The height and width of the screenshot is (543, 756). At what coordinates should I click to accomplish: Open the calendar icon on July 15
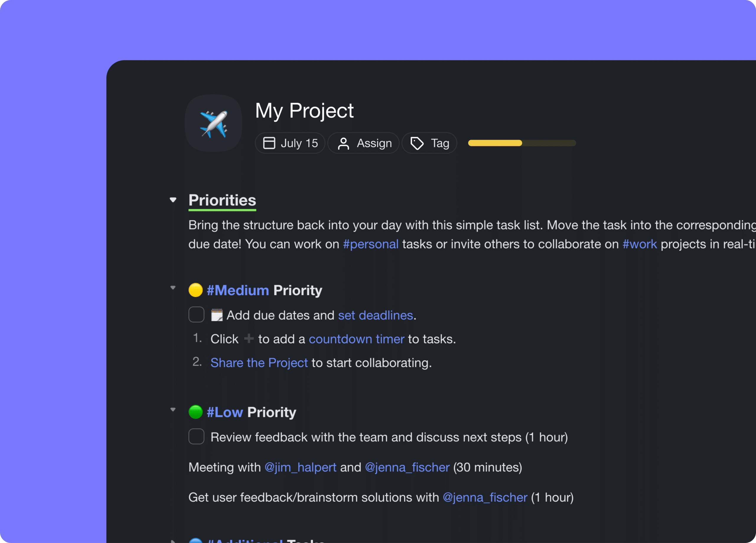(x=269, y=143)
